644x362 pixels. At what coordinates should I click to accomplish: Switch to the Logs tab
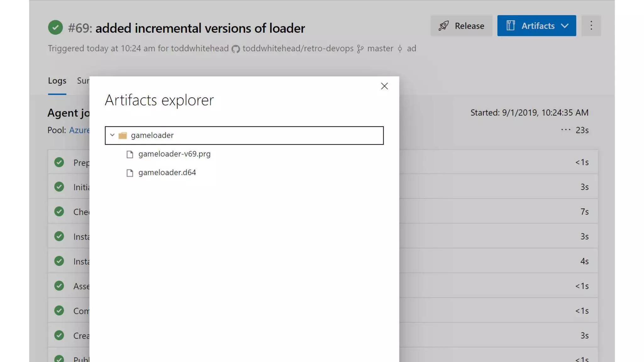tap(57, 81)
